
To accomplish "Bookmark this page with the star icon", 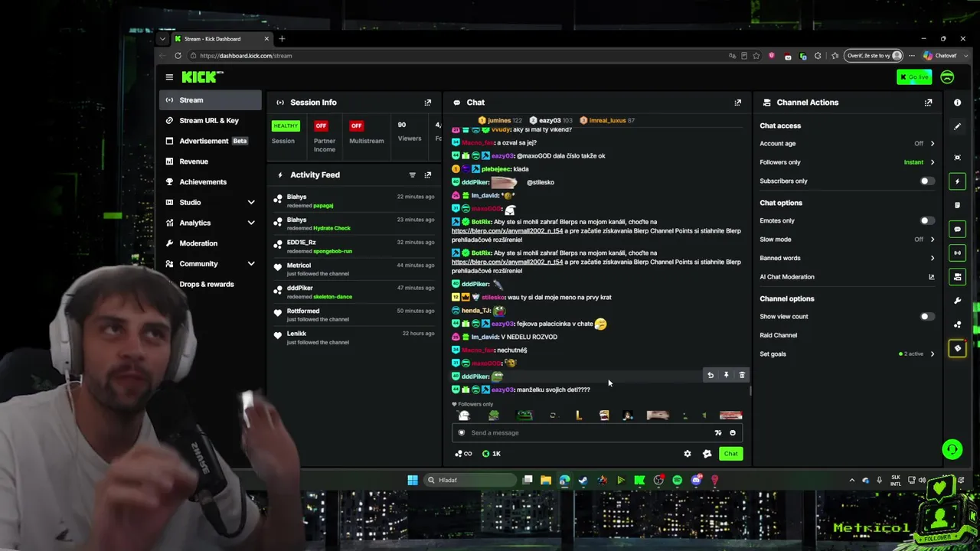I will 756,56.
